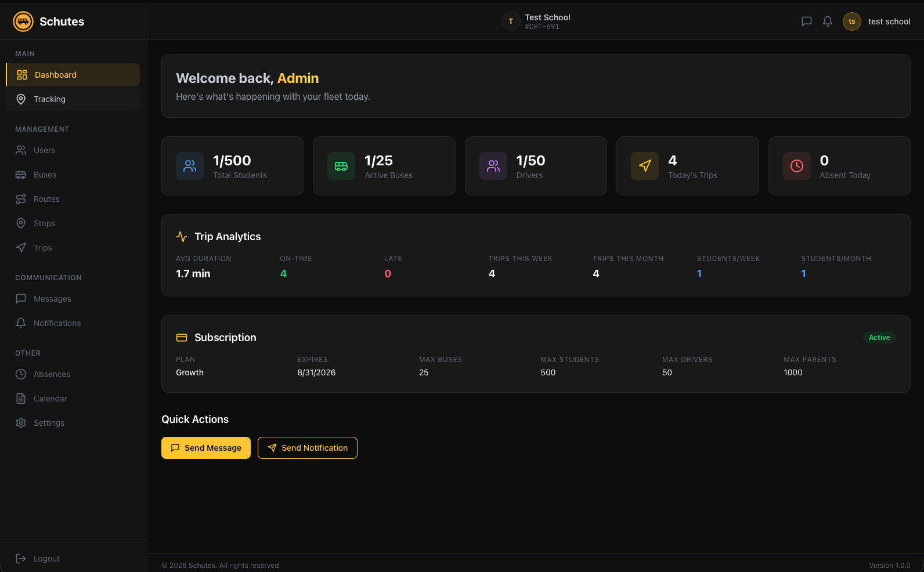Click the Send Message button

point(206,448)
